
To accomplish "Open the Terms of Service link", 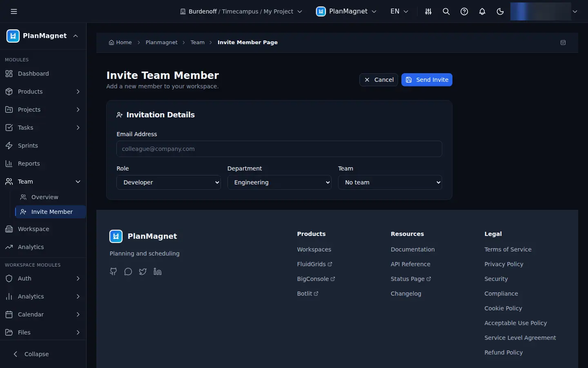I will [508, 249].
